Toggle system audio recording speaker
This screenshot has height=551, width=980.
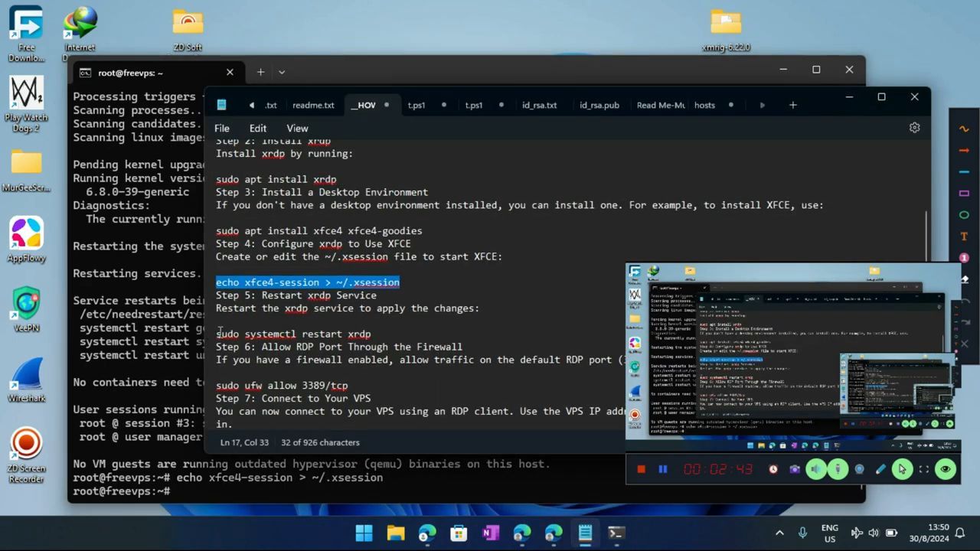[x=816, y=469]
